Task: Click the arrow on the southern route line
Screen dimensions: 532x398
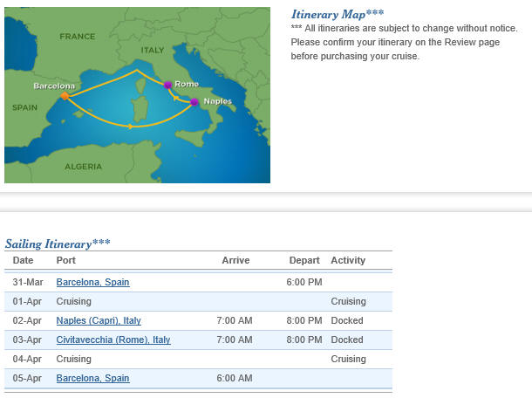Action: (x=130, y=127)
